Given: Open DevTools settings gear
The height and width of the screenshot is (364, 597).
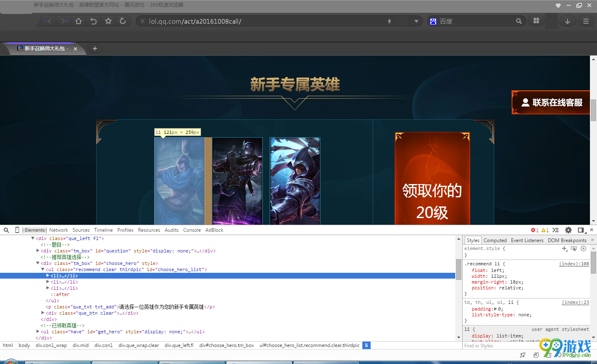Looking at the screenshot, I should [x=568, y=230].
